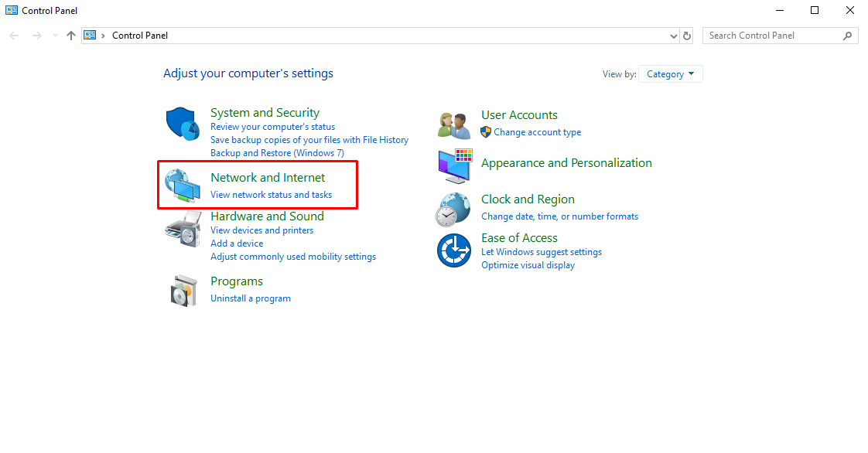The height and width of the screenshot is (453, 868).
Task: Refresh the Control Panel address bar
Action: pos(687,36)
